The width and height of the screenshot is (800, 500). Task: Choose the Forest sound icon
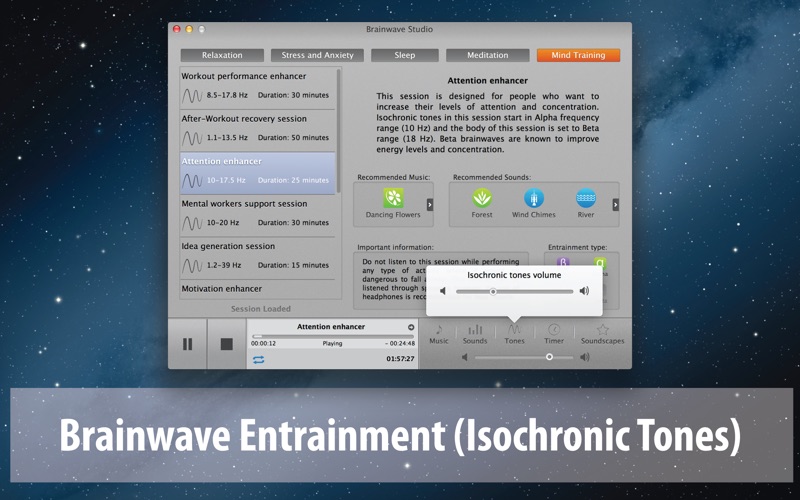[x=482, y=198]
